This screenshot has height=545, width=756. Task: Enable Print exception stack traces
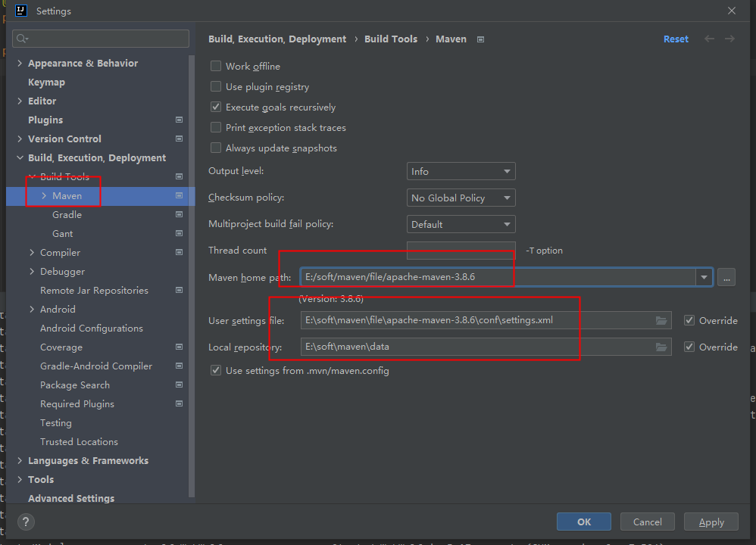216,128
